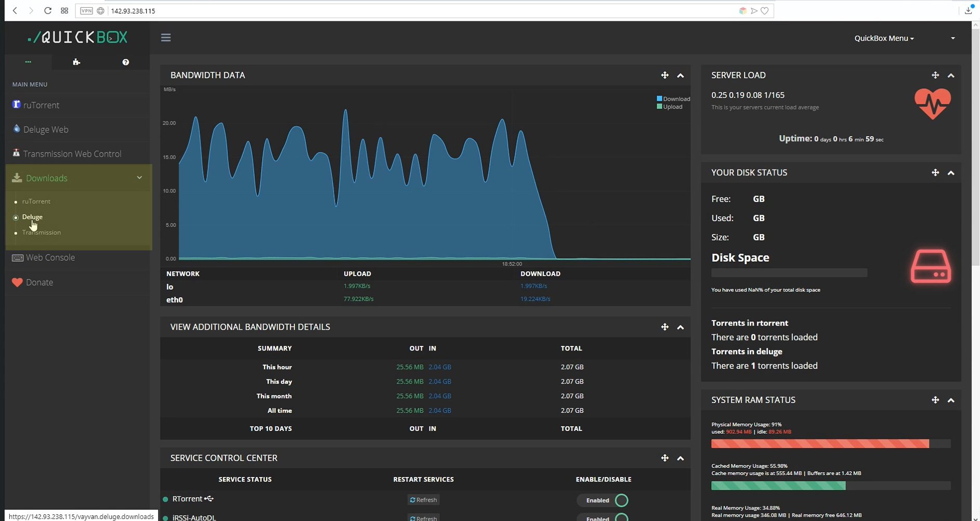Click the lo network row label
The height and width of the screenshot is (521, 980).
click(169, 287)
